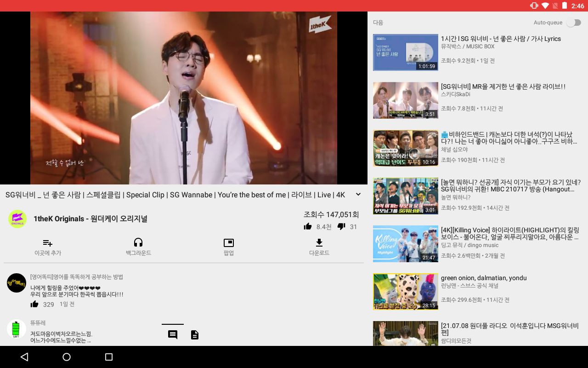Tap the thumbs-down dislike icon for the video

[x=341, y=226]
